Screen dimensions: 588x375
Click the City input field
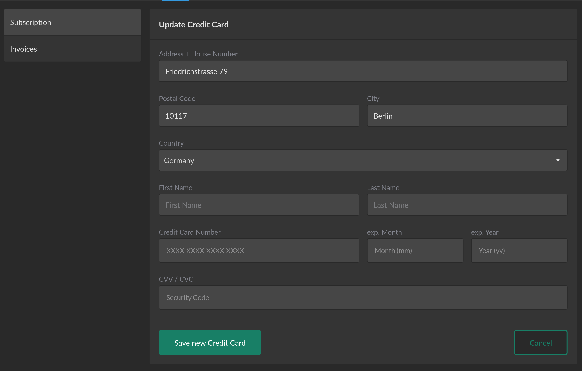point(467,116)
